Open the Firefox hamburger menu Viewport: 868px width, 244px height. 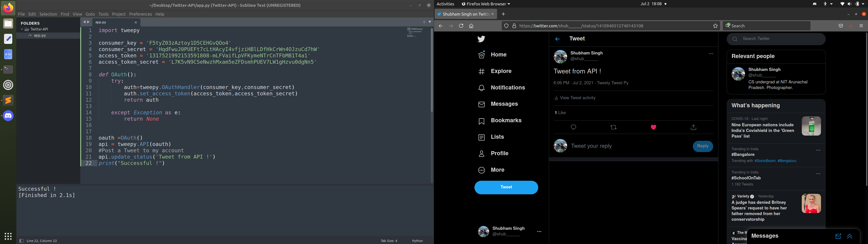tap(861, 26)
